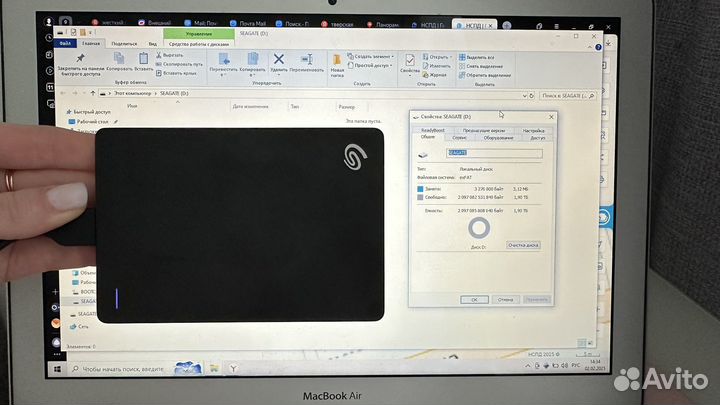This screenshot has width=720, height=405.
Task: Sort by the Имя column header
Action: (132, 106)
